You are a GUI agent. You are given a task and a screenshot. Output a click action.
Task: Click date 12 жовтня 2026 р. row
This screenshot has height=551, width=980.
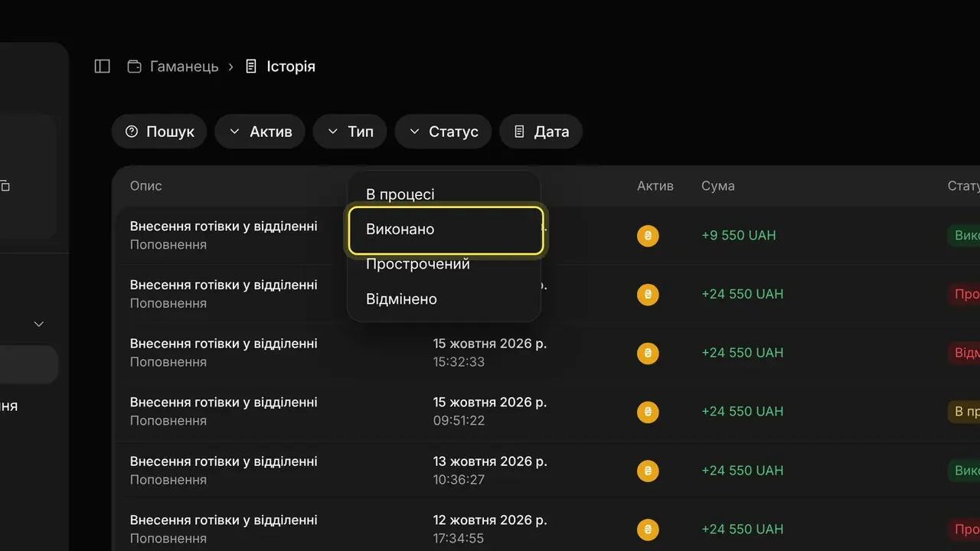click(490, 520)
